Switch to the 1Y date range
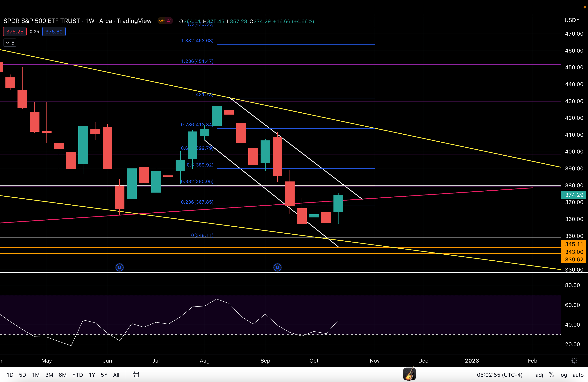588x382 pixels. click(92, 375)
